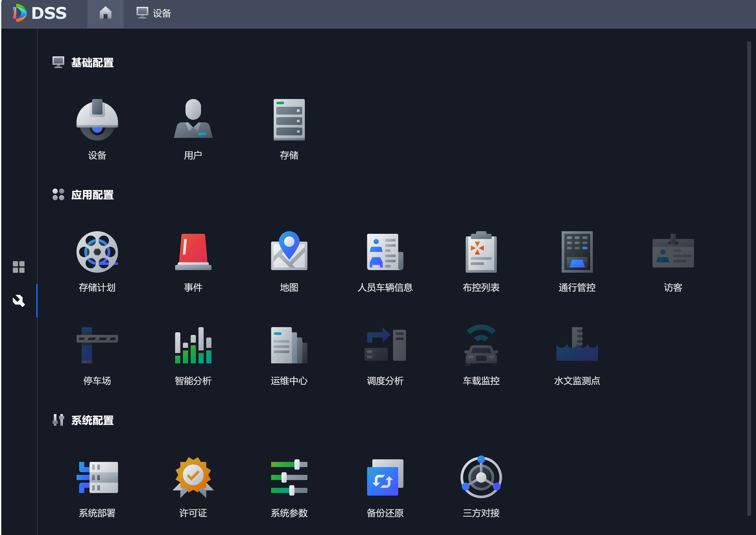Click the 系统配置 section heading
Screen dimensions: 756x535
(92, 420)
